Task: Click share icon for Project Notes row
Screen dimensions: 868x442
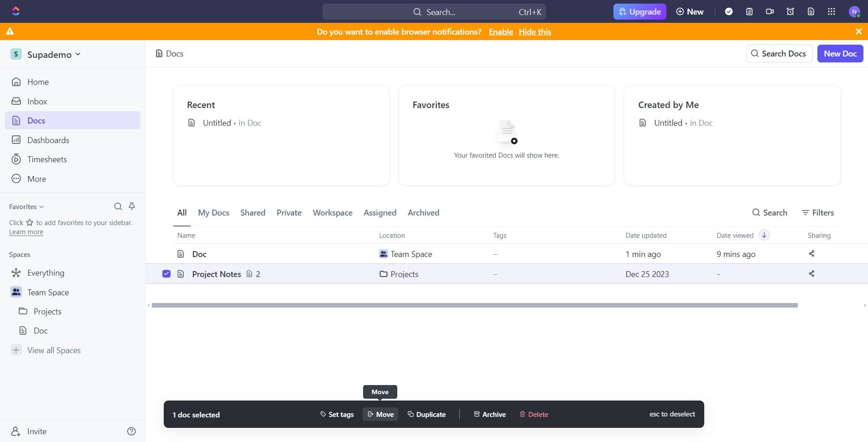Action: click(x=811, y=274)
